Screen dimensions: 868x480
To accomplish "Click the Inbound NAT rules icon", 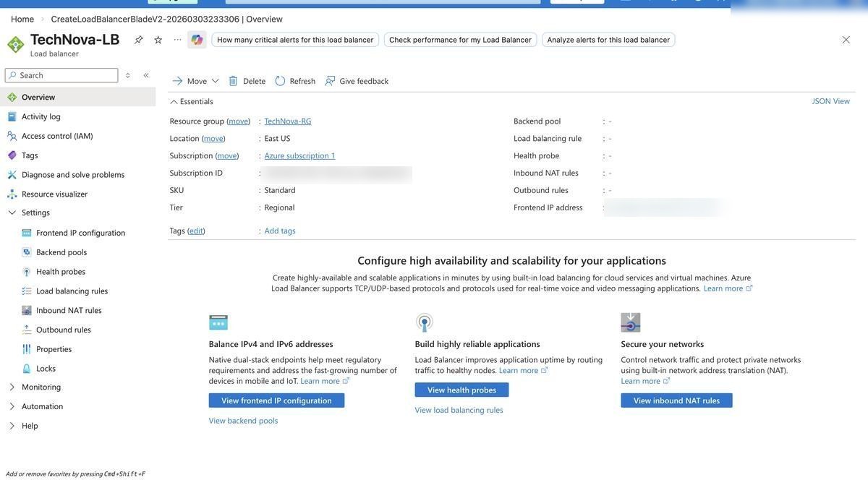I will pyautogui.click(x=27, y=310).
